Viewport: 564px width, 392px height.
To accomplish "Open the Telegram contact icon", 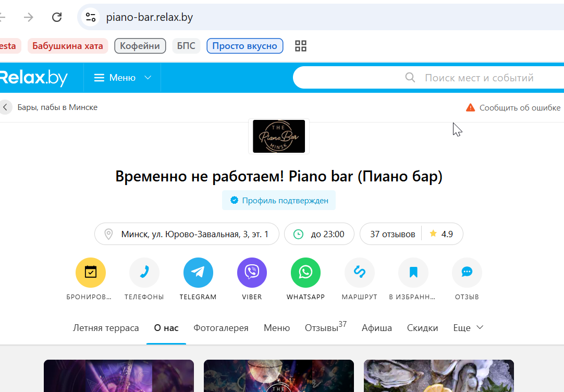I will coord(198,272).
